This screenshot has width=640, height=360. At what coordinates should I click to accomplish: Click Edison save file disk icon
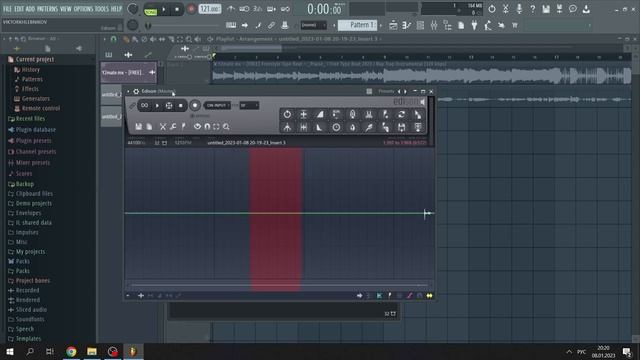[139, 127]
